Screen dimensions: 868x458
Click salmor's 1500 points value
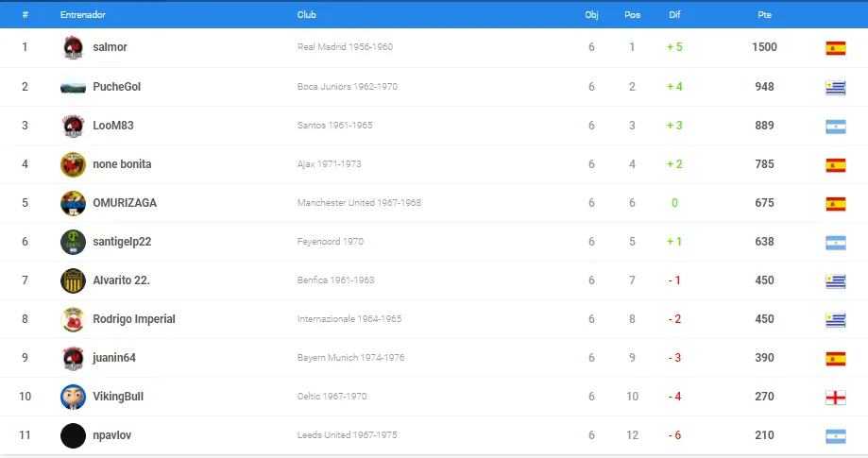pyautogui.click(x=764, y=47)
